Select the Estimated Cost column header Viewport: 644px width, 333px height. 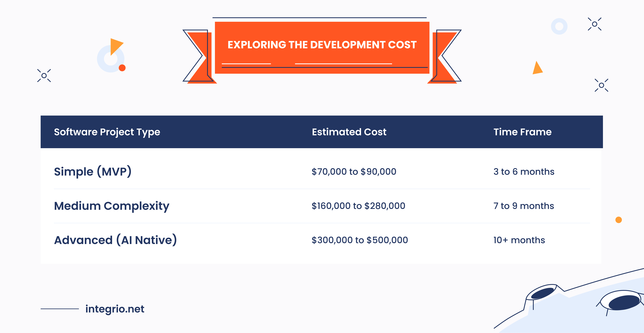pos(349,132)
